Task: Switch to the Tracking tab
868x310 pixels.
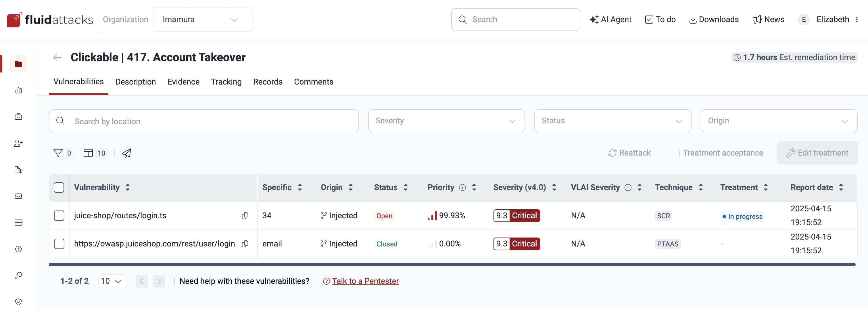Action: coord(226,82)
